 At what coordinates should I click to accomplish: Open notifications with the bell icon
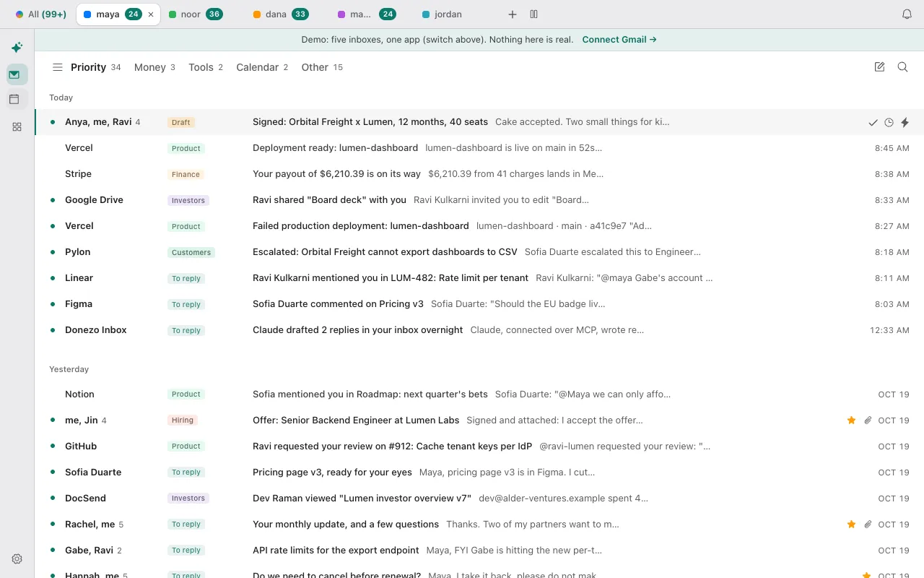pos(907,14)
